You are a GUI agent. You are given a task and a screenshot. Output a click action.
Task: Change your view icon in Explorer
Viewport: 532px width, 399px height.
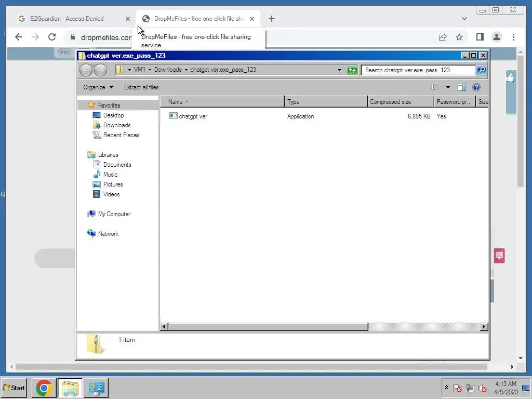(435, 87)
